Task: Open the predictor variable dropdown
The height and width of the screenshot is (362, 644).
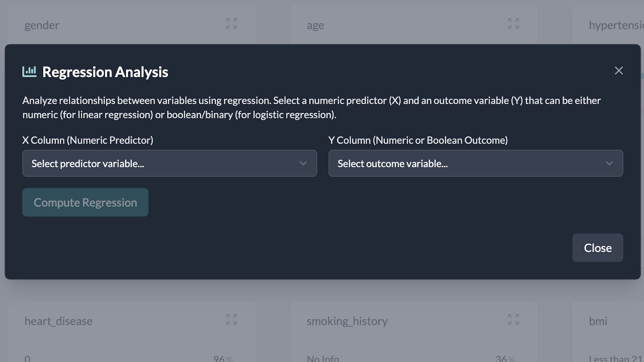Action: [169, 163]
